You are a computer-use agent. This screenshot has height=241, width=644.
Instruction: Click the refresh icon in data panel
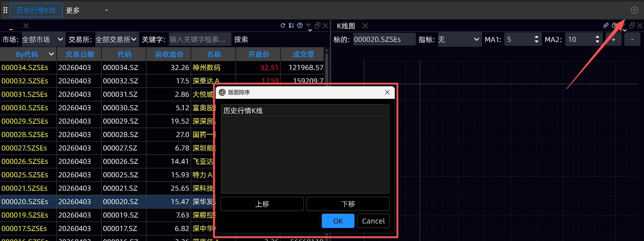pos(283,25)
